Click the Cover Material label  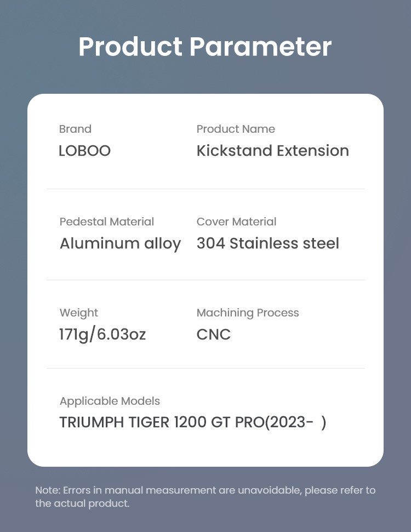236,222
